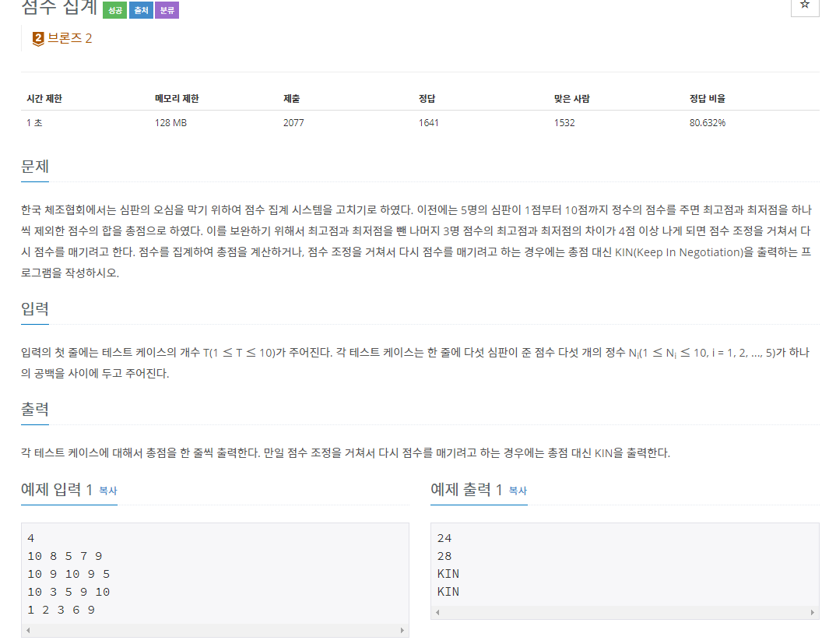Click the purple 분류 label
This screenshot has height=644, width=829.
(167, 10)
